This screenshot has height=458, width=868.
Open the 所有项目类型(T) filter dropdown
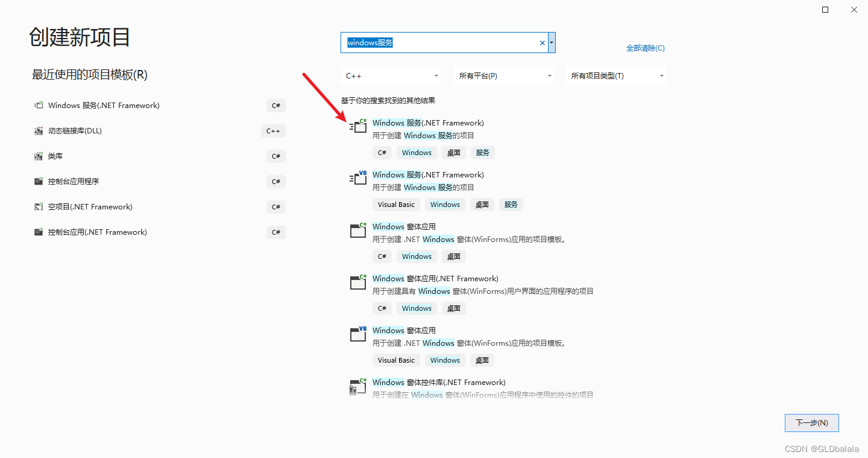616,75
